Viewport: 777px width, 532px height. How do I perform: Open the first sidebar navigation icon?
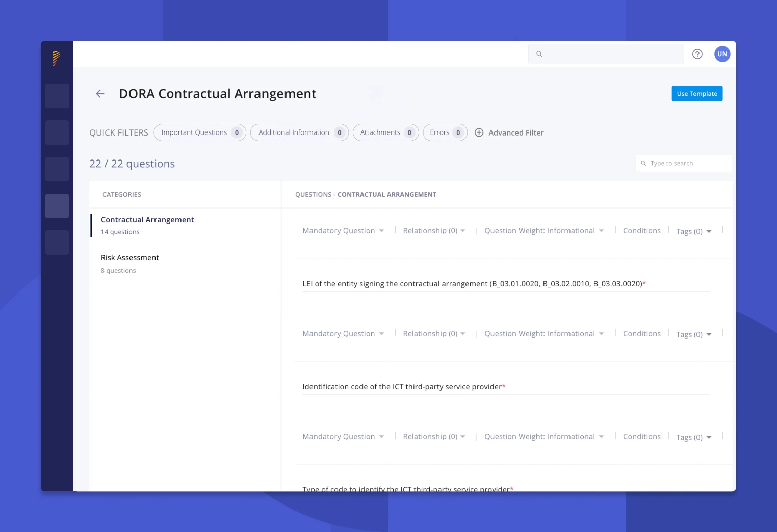point(57,95)
